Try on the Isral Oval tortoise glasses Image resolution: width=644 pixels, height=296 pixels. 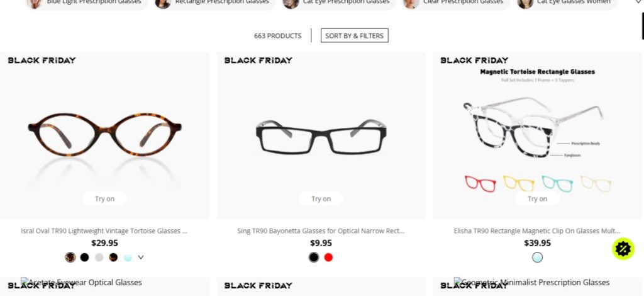(x=104, y=199)
